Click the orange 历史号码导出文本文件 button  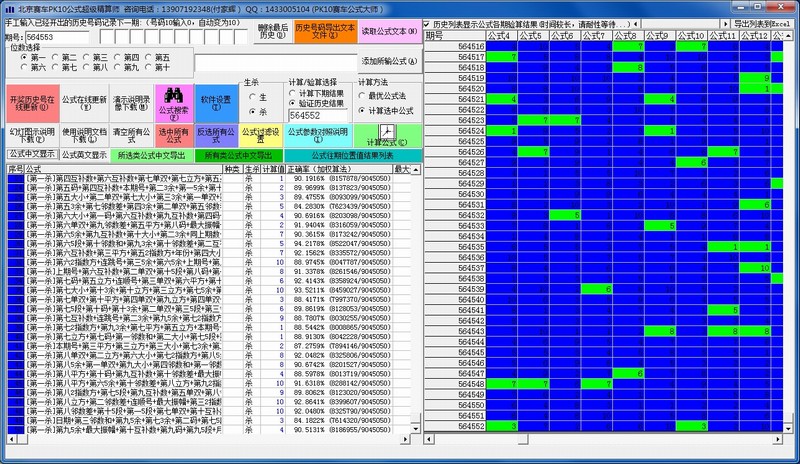[324, 30]
